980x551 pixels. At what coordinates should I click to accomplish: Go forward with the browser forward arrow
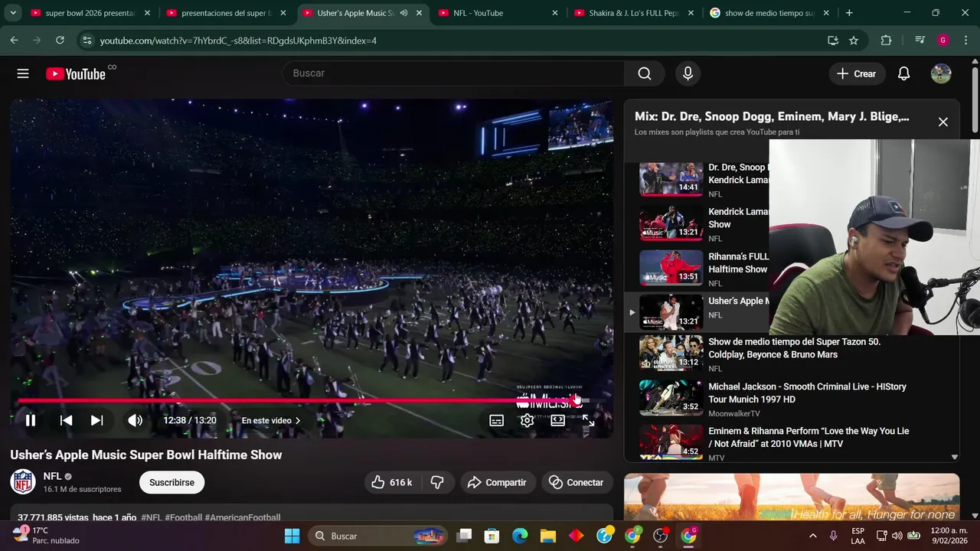(37, 41)
